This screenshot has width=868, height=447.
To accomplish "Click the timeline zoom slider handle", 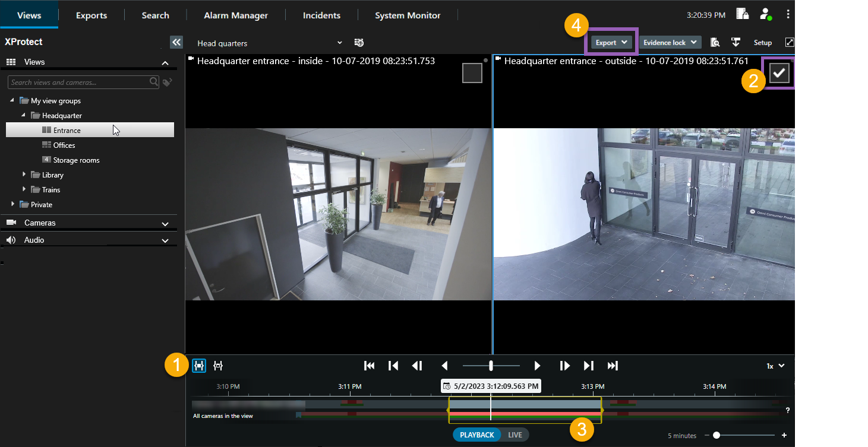I will tap(717, 435).
